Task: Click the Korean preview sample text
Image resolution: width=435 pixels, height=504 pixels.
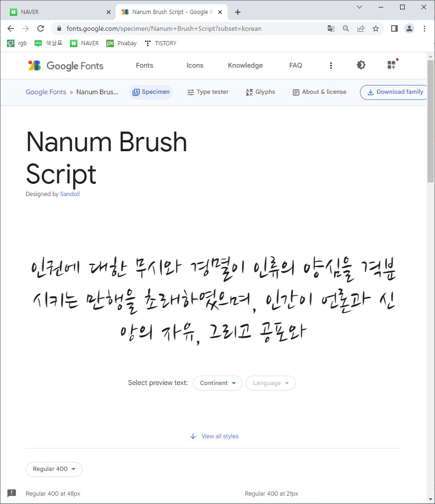Action: click(214, 301)
